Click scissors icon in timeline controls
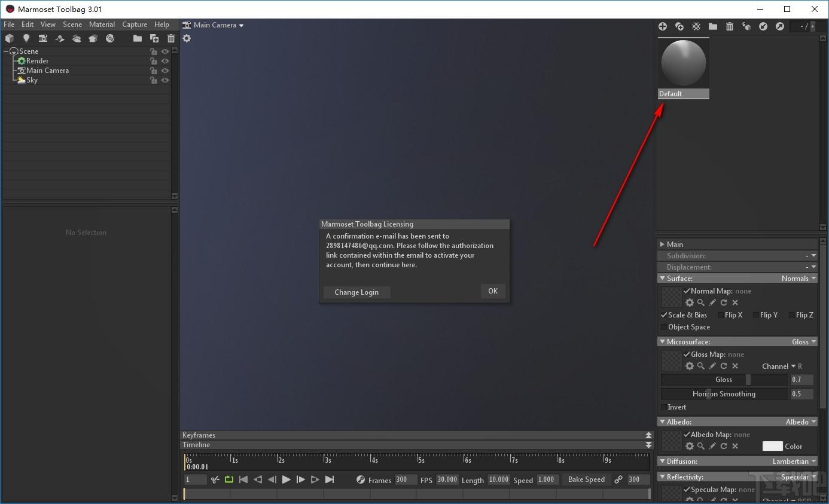 pos(215,479)
